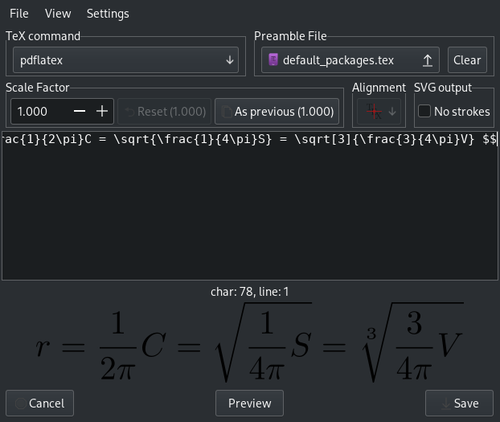500x422 pixels.
Task: Clear the preamble file
Action: pos(467,60)
